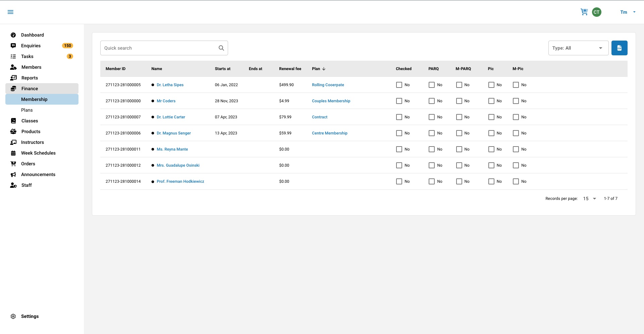Enable Pic checkbox for Dr. Lottie Carter
Screen dimensions: 644x334
click(x=491, y=117)
